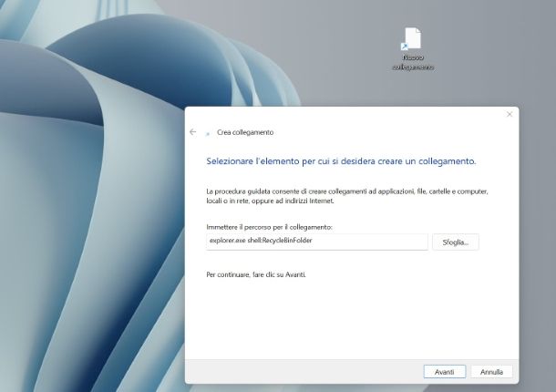This screenshot has height=392, width=556.
Task: Click the text 'Per continuare, fare clic su Avanti.'
Action: click(x=256, y=274)
